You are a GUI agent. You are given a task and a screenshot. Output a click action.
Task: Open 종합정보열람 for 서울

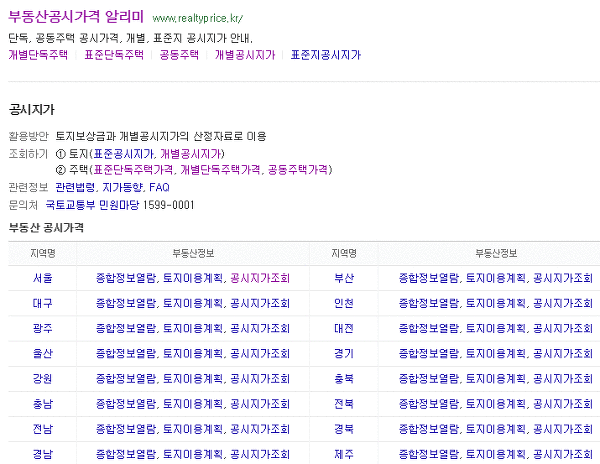click(126, 278)
